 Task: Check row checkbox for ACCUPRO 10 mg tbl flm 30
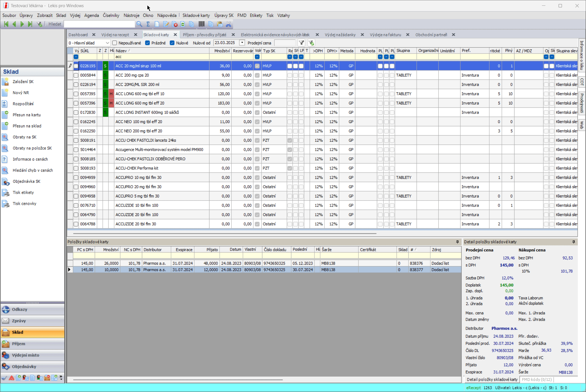pos(76,177)
